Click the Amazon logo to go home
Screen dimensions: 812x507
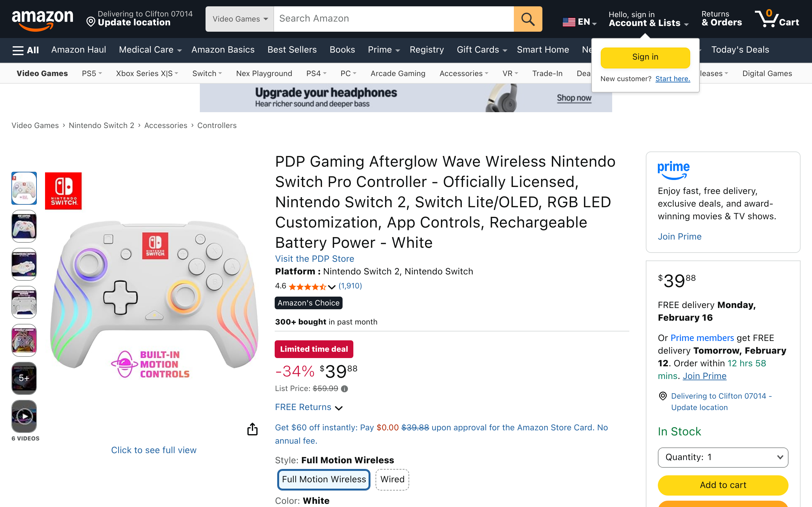tap(42, 19)
